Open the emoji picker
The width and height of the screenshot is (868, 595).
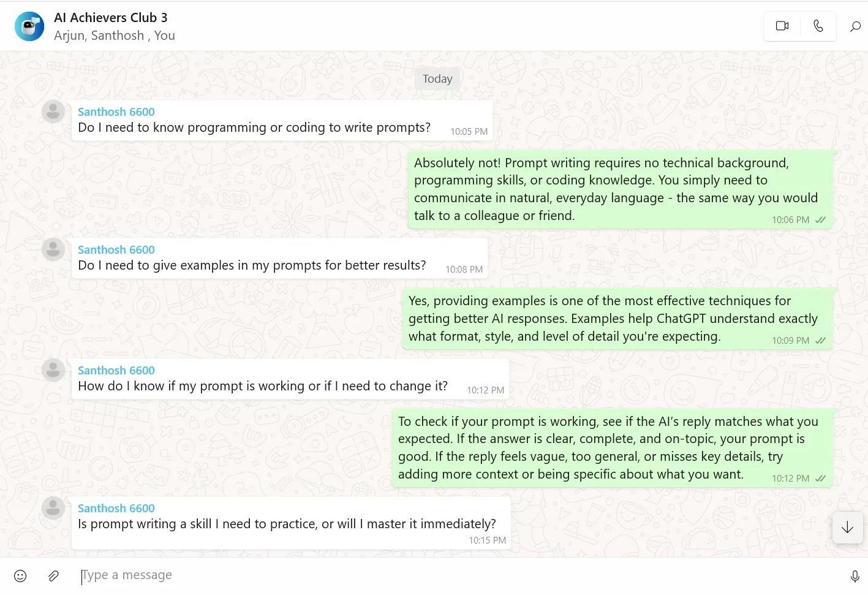(x=20, y=575)
